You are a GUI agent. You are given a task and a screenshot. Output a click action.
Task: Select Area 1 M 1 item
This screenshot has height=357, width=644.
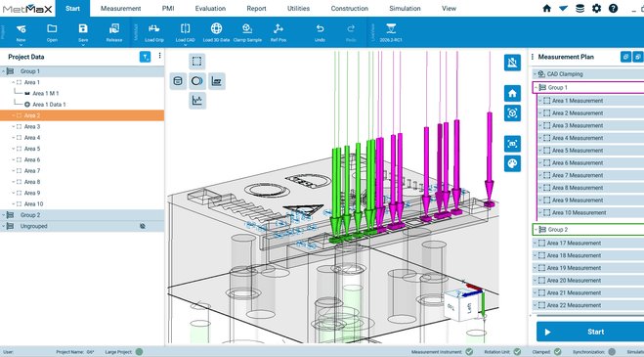[x=45, y=93]
